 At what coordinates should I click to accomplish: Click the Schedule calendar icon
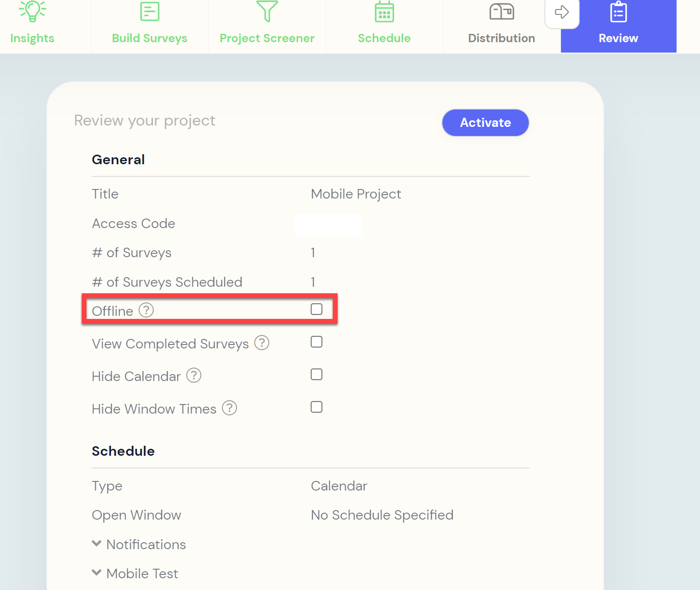(384, 11)
